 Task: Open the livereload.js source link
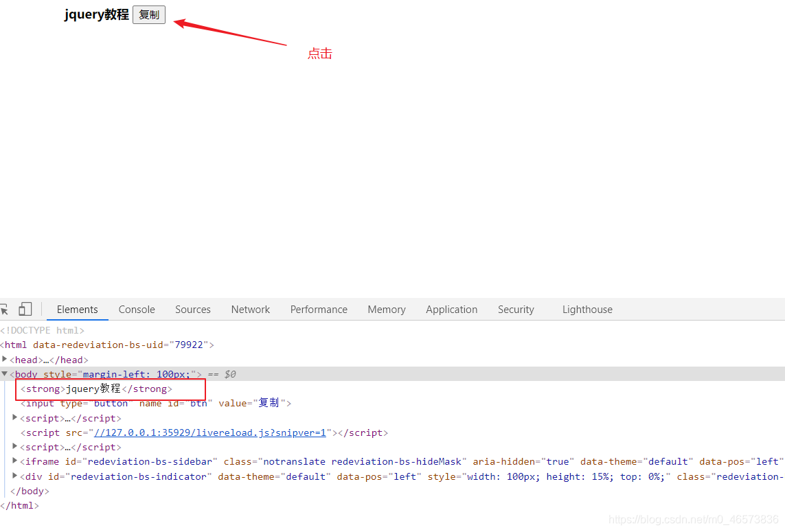tap(209, 432)
